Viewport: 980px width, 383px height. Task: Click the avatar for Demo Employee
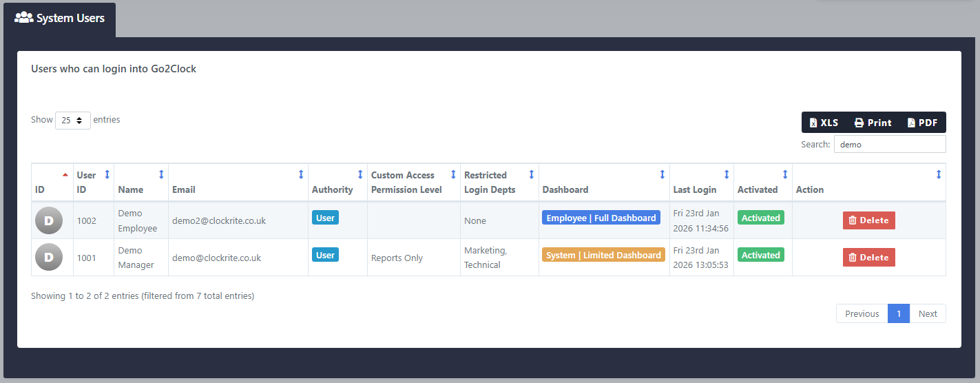pos(49,220)
